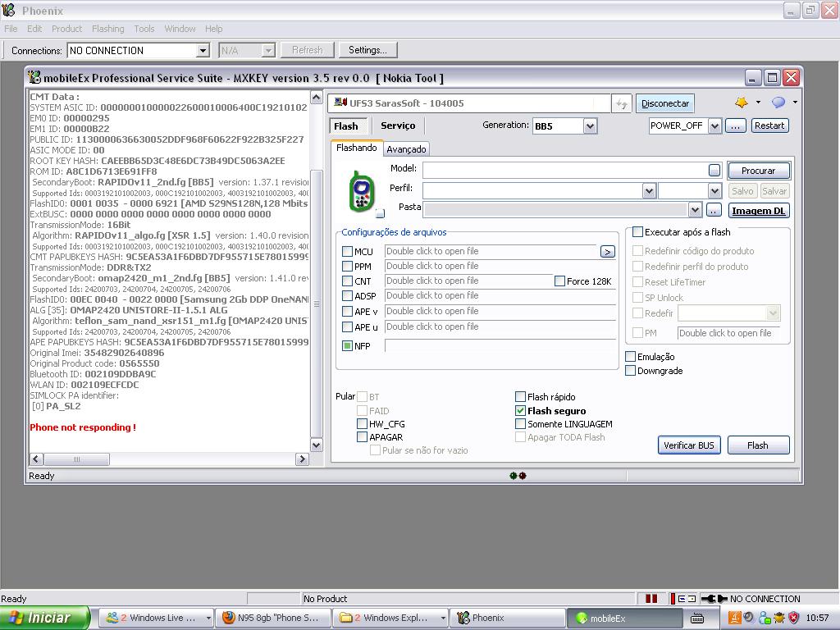840x630 pixels.
Task: Click the small square button in Model field
Action: coord(714,171)
